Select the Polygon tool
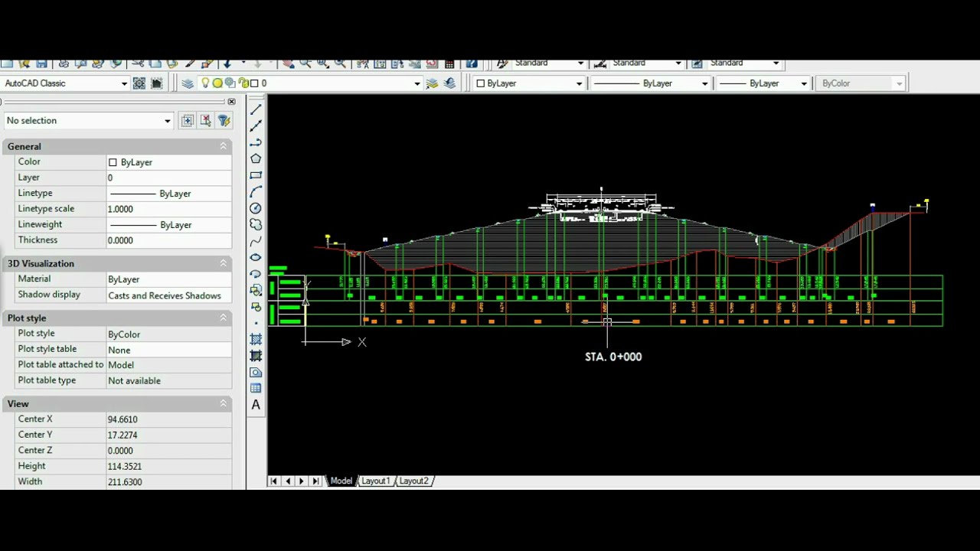The image size is (980, 551). pyautogui.click(x=256, y=158)
